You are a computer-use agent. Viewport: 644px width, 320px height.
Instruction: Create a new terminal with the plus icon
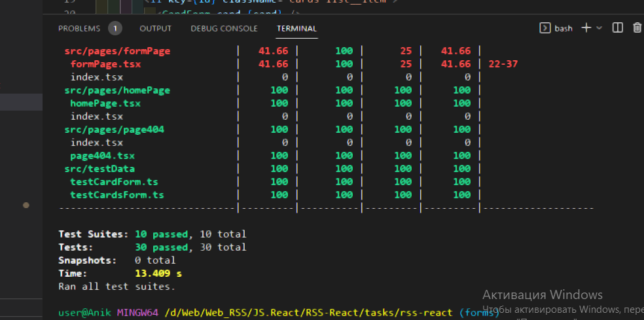tap(586, 28)
